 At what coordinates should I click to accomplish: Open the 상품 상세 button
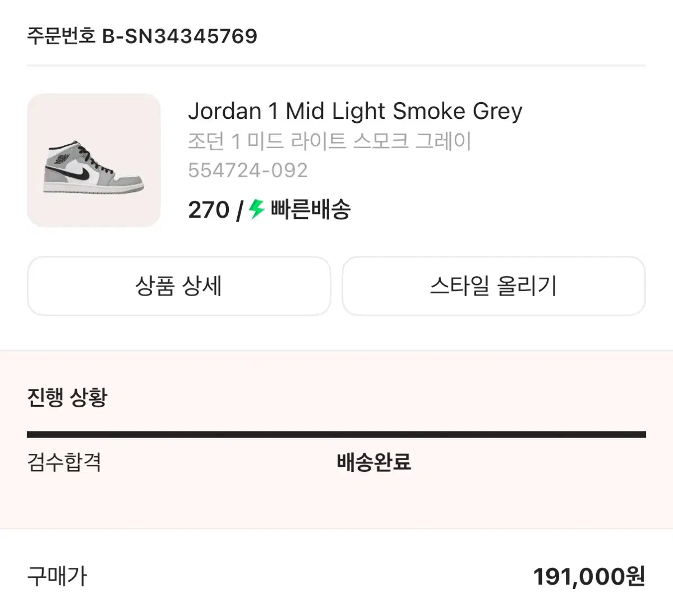click(179, 286)
